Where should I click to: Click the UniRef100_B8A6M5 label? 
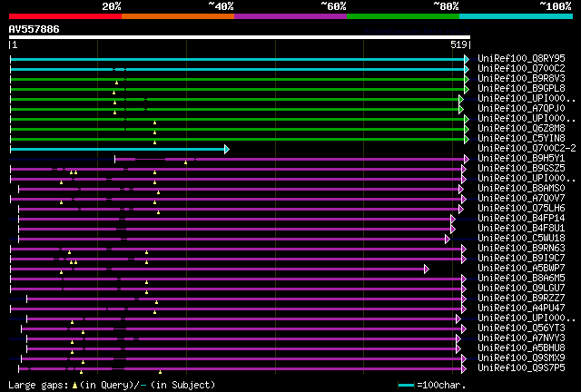click(x=521, y=279)
